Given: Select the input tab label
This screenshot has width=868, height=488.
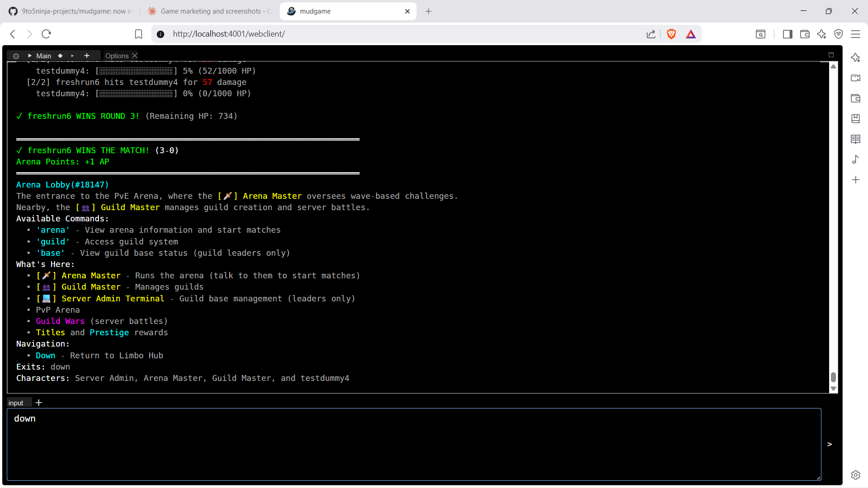Looking at the screenshot, I should (x=16, y=403).
